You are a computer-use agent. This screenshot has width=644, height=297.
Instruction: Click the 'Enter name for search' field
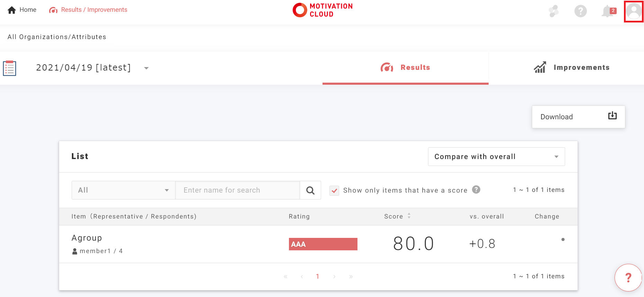point(237,190)
